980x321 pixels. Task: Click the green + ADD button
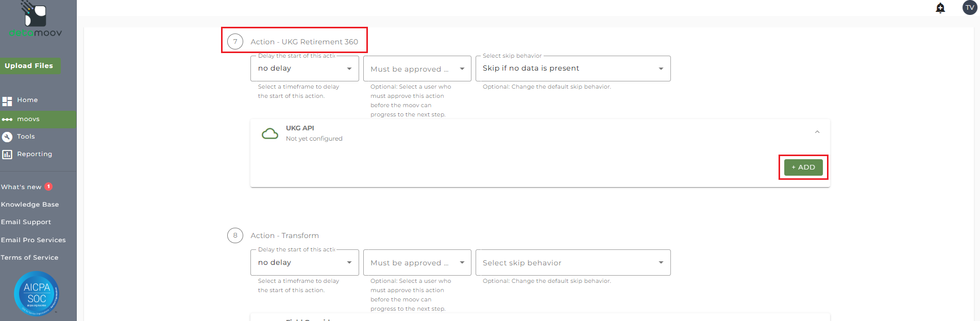[803, 167]
